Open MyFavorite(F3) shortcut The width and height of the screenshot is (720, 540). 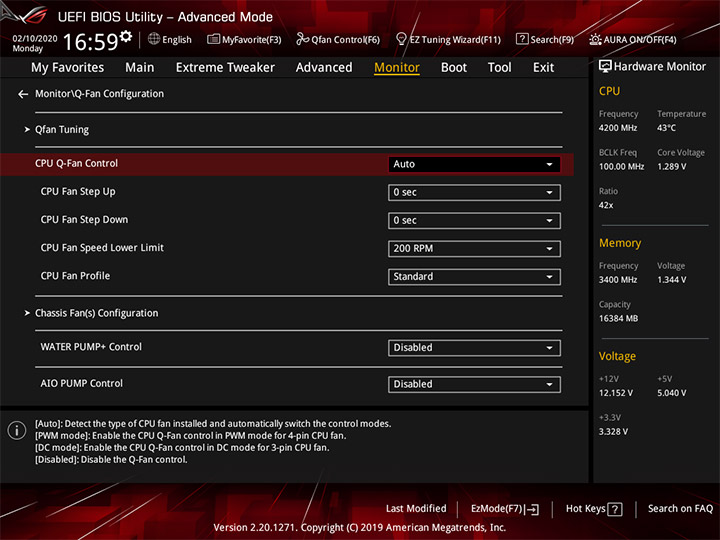point(252,40)
